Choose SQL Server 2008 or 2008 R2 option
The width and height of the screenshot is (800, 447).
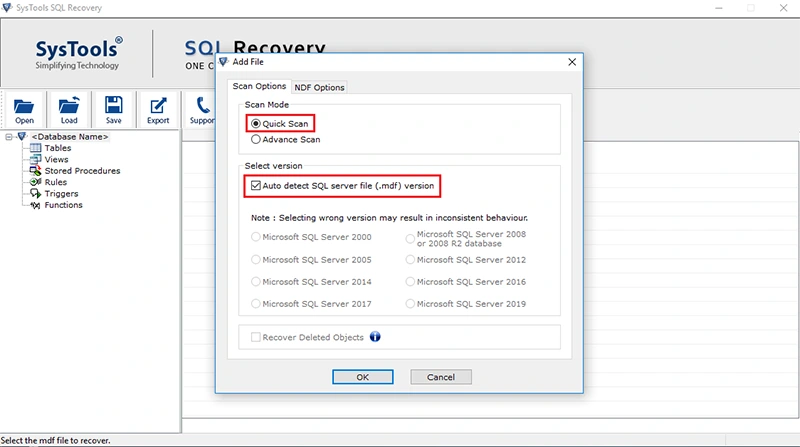click(x=410, y=238)
